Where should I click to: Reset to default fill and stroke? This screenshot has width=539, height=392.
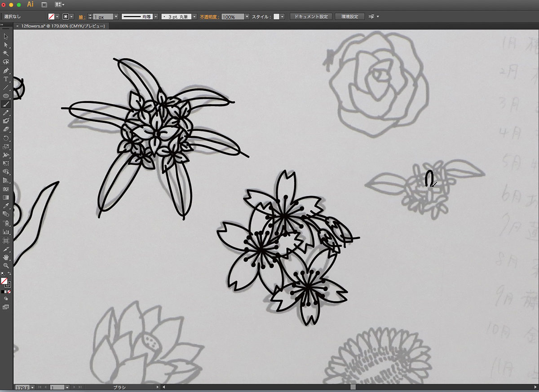(3, 273)
